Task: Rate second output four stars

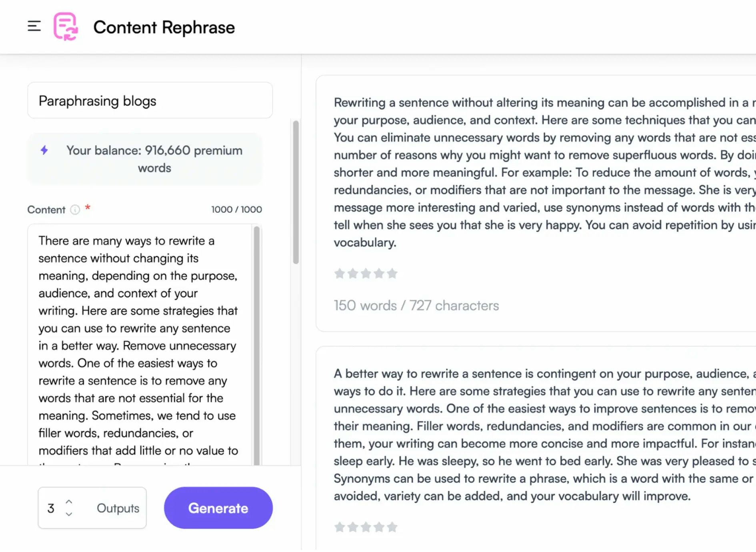Action: click(x=379, y=527)
